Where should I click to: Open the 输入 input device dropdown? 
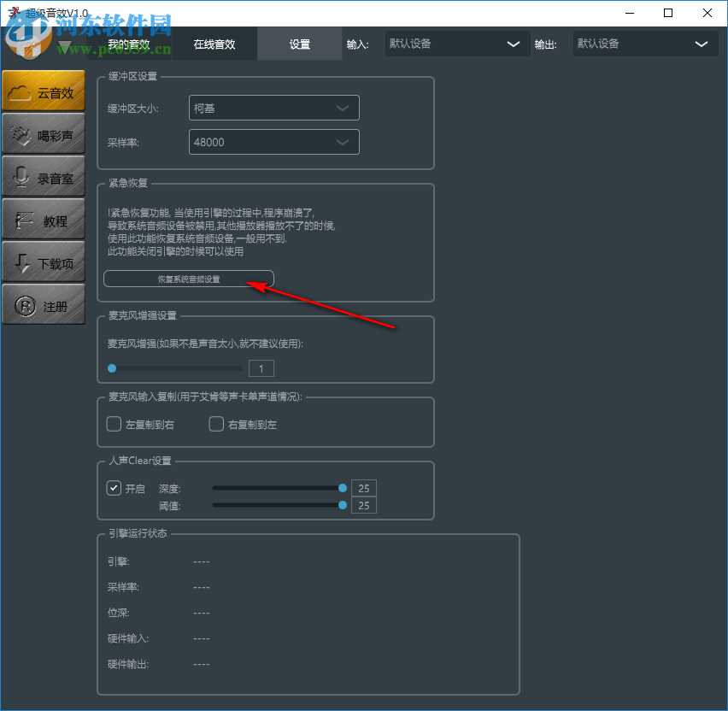pos(457,43)
